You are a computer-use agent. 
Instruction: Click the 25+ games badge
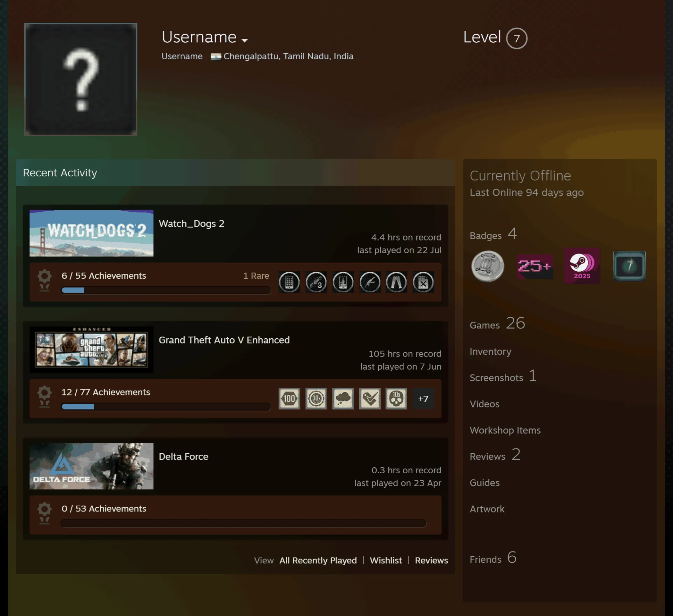tap(535, 266)
